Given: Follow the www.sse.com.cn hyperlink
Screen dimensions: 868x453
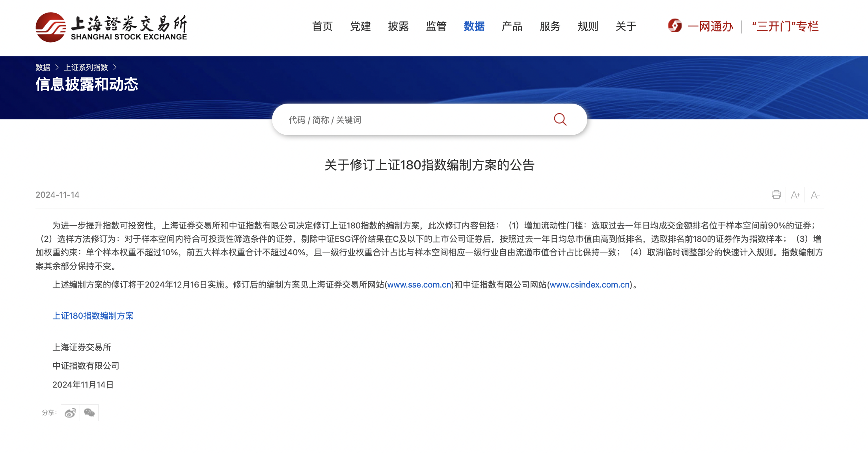Looking at the screenshot, I should (x=419, y=284).
